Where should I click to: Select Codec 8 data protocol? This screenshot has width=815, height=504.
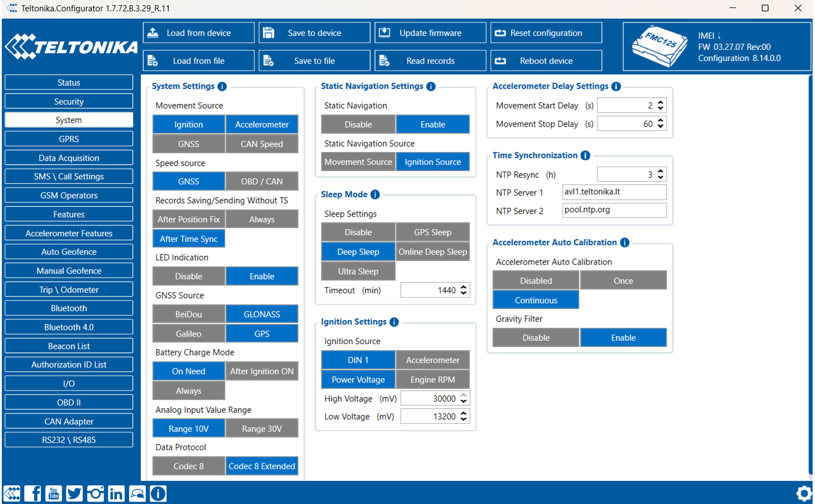189,466
